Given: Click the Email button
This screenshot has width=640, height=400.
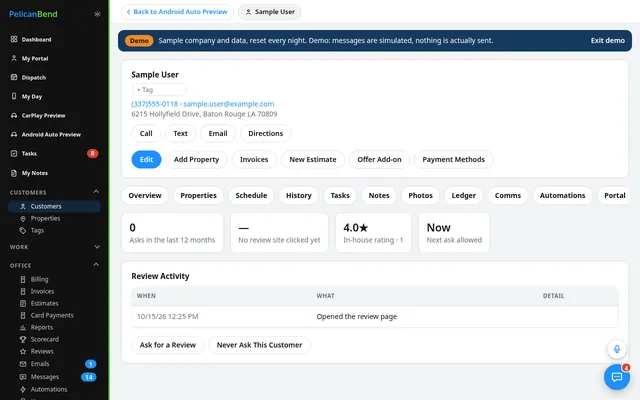Looking at the screenshot, I should pos(218,133).
